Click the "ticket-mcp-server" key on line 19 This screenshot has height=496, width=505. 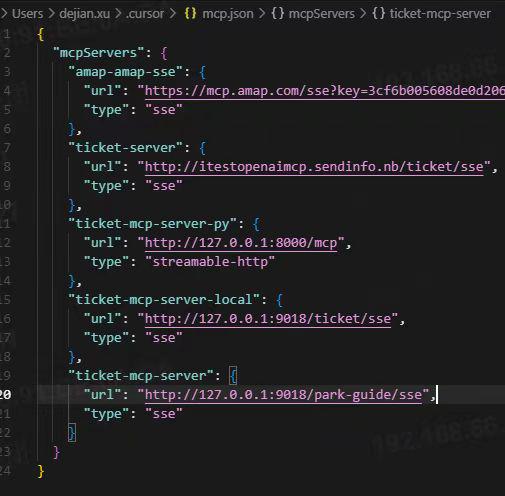pyautogui.click(x=141, y=376)
